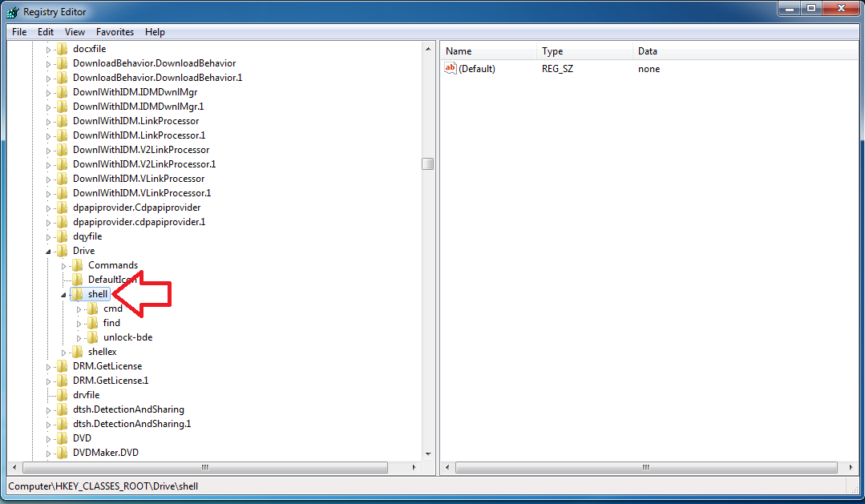Click the find folder icon
This screenshot has width=865, height=504.
(x=93, y=323)
